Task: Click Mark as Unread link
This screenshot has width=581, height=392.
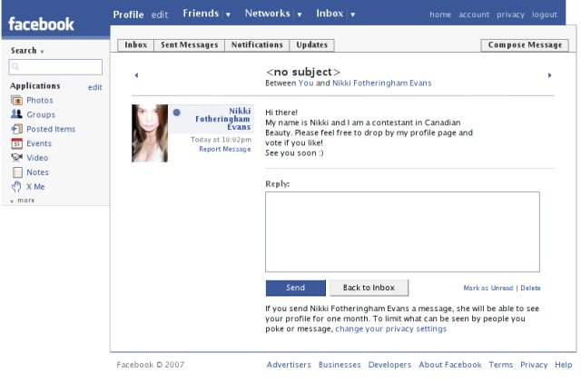Action: [x=488, y=288]
